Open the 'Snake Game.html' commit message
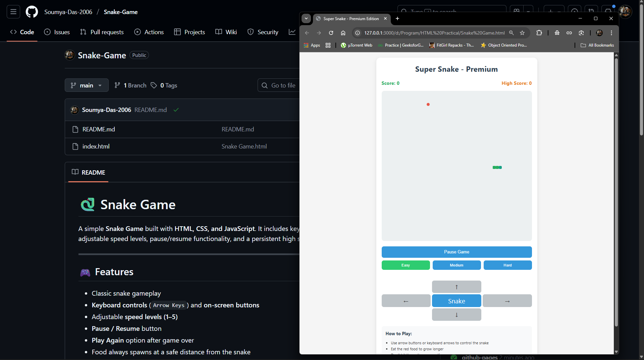644x360 pixels. [x=244, y=146]
